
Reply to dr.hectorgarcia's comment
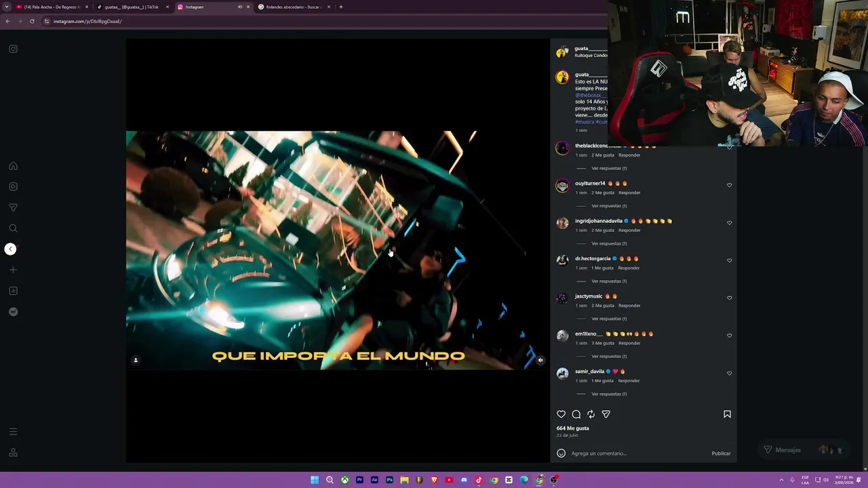coord(629,268)
